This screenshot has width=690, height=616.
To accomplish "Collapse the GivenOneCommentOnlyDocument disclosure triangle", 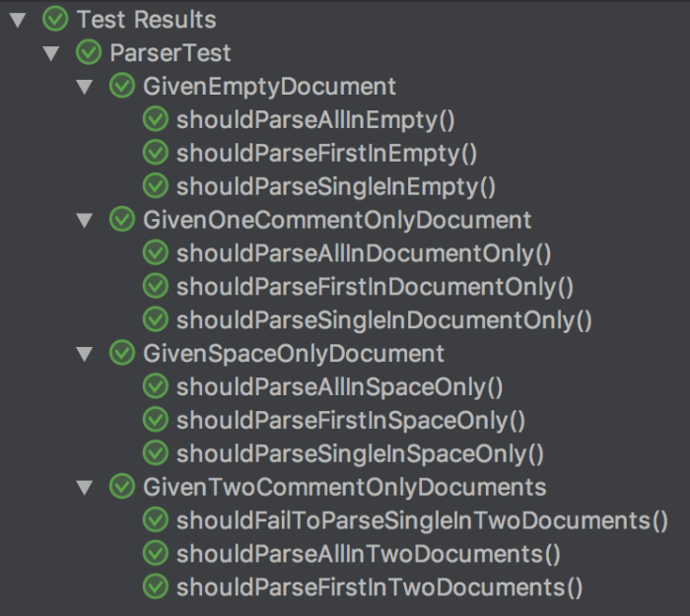I will [x=85, y=221].
